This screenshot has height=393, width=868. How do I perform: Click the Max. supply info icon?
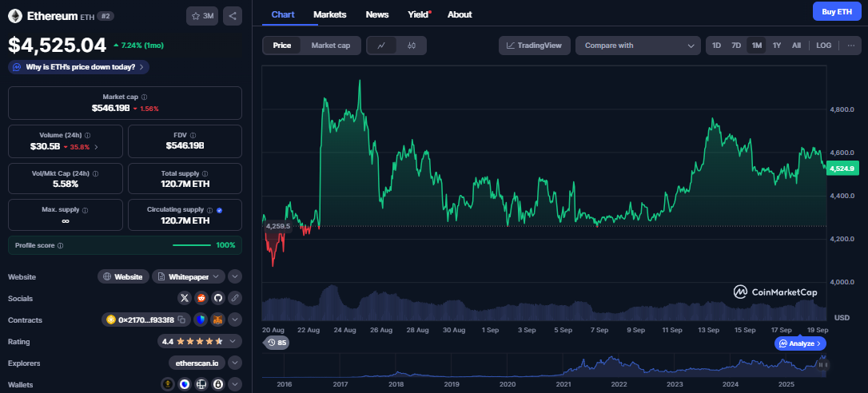[x=84, y=210]
